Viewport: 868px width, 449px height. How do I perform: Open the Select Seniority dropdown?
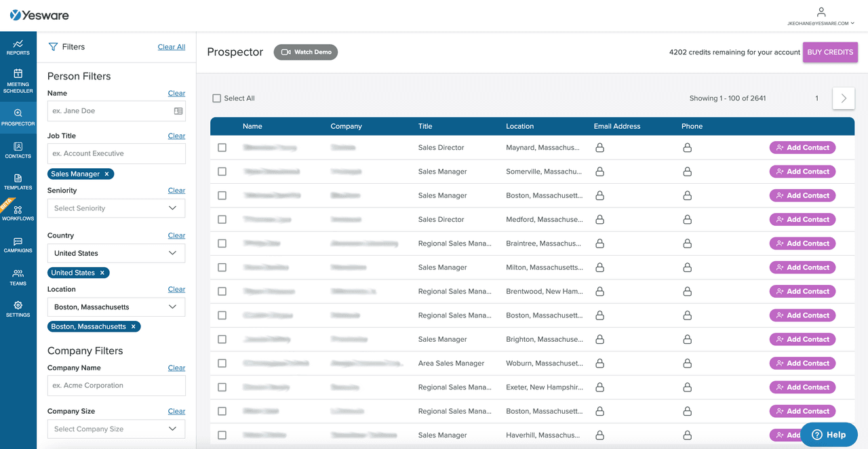click(116, 208)
